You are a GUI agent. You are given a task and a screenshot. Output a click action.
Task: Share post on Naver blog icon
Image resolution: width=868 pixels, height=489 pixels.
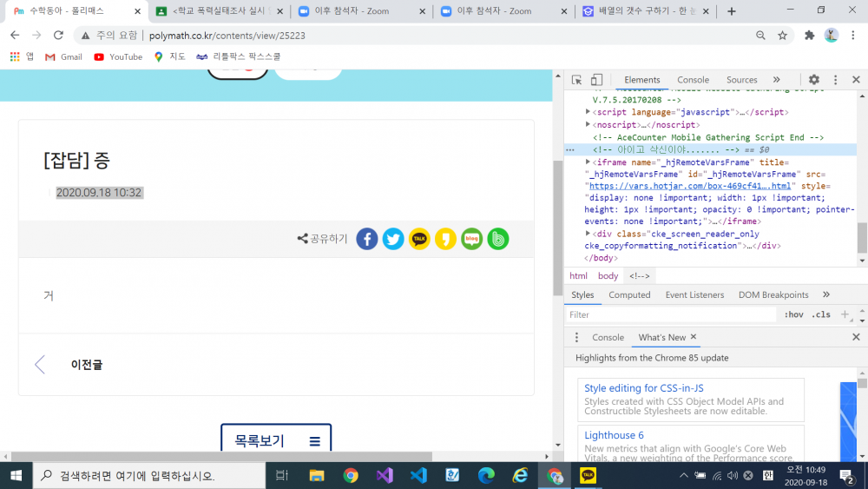click(x=471, y=239)
